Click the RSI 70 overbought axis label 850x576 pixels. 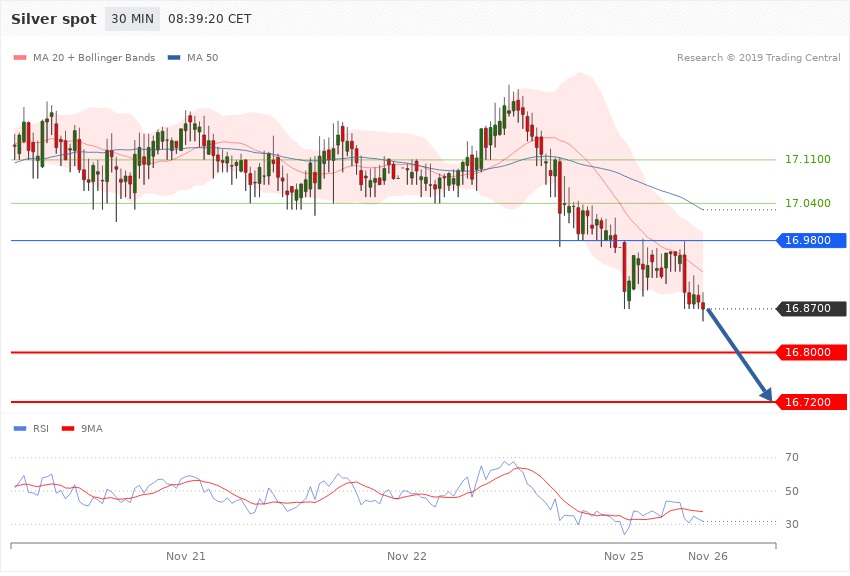[792, 458]
